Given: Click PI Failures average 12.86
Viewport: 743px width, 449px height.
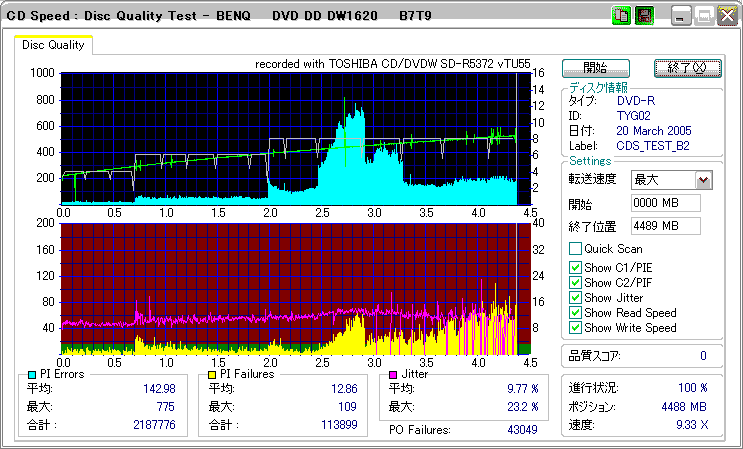Looking at the screenshot, I should click(x=344, y=389).
